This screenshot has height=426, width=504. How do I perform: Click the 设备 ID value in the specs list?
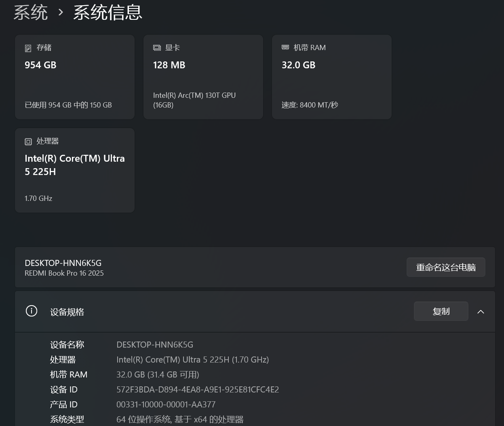tap(197, 390)
